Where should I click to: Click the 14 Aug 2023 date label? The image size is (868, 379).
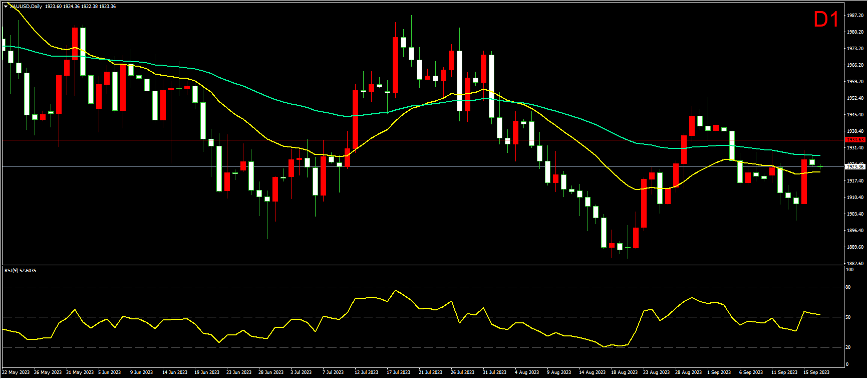coord(592,372)
